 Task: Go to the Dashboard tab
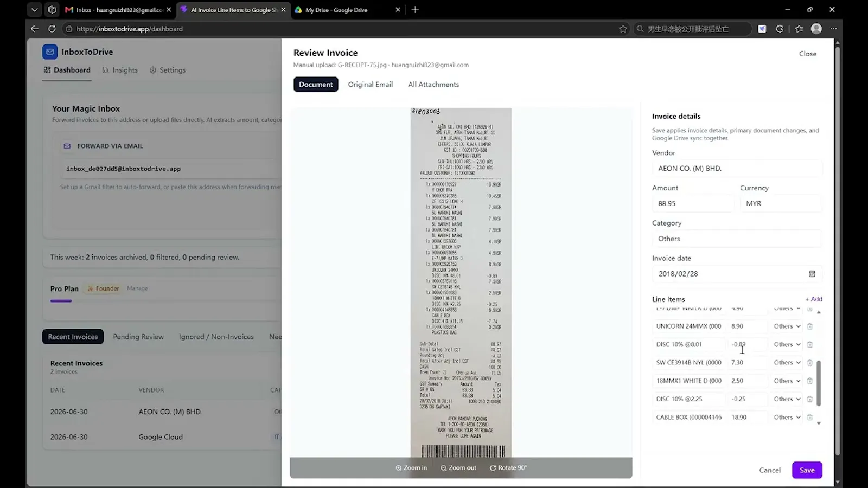67,70
